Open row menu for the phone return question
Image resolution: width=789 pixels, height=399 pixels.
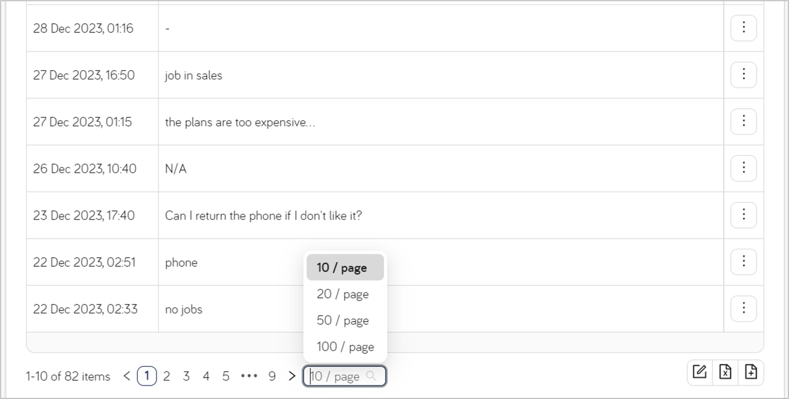pos(743,215)
